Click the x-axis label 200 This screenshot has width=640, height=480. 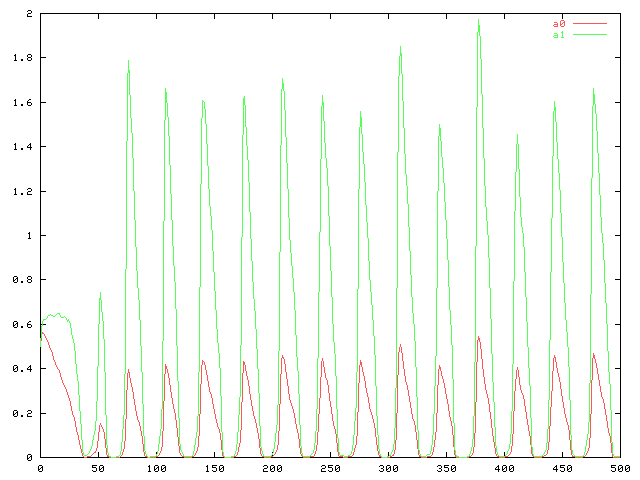pyautogui.click(x=272, y=469)
